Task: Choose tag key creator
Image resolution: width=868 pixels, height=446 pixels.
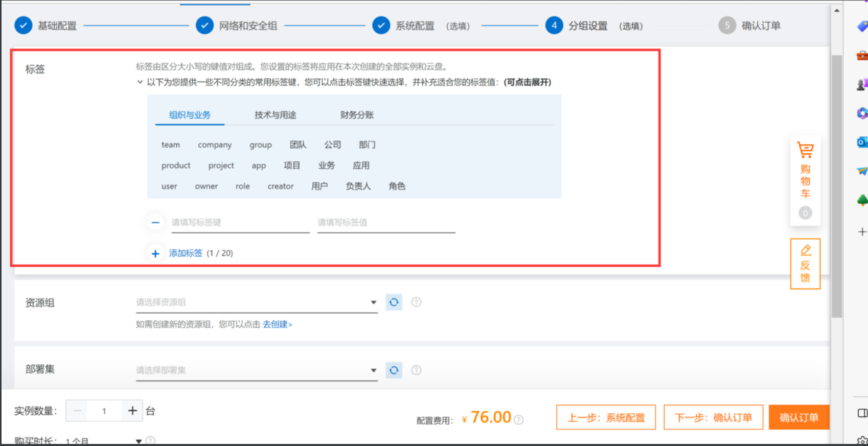Action: point(281,186)
